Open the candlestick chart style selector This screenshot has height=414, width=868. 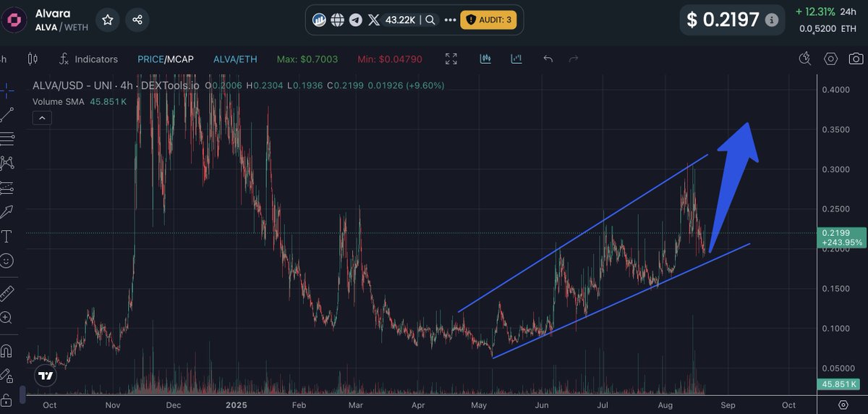click(x=31, y=59)
